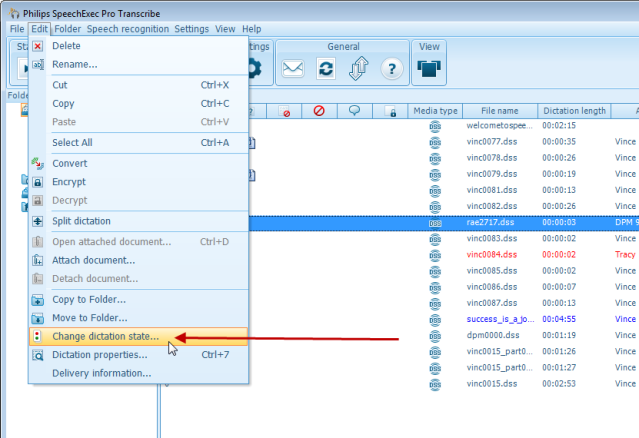Click the Convert arrows icon
The height and width of the screenshot is (438, 639).
37,163
